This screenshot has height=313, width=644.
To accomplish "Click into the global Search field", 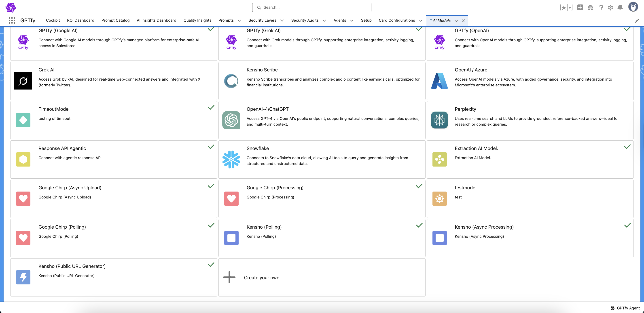I will [x=311, y=8].
